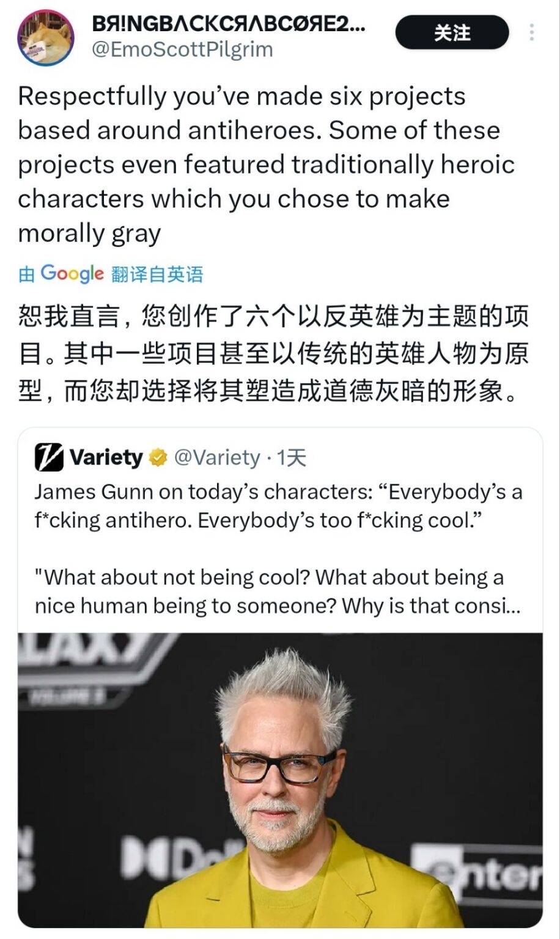The height and width of the screenshot is (939, 560).
Task: Open the Shiba dog profile avatar
Action: (x=45, y=38)
